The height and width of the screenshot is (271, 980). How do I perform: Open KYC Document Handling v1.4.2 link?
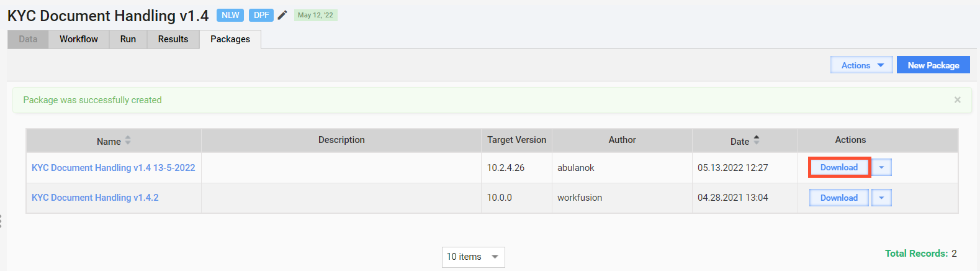[x=95, y=198]
